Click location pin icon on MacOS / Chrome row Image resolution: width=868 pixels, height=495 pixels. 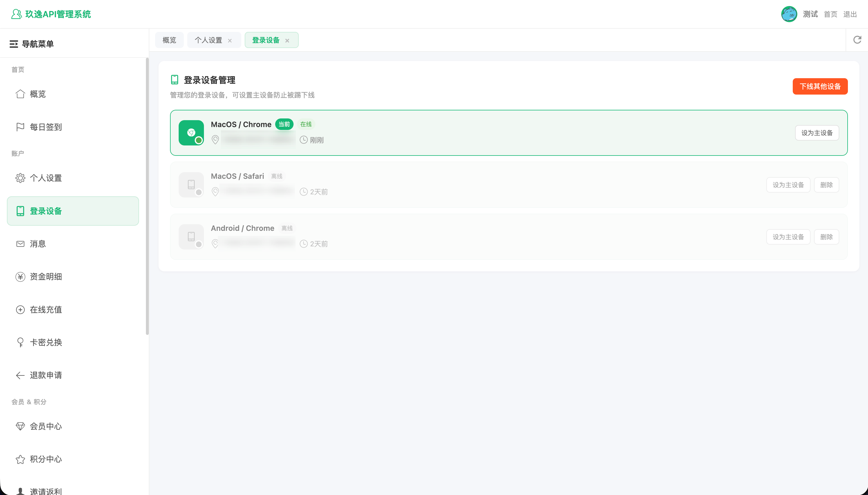(215, 140)
